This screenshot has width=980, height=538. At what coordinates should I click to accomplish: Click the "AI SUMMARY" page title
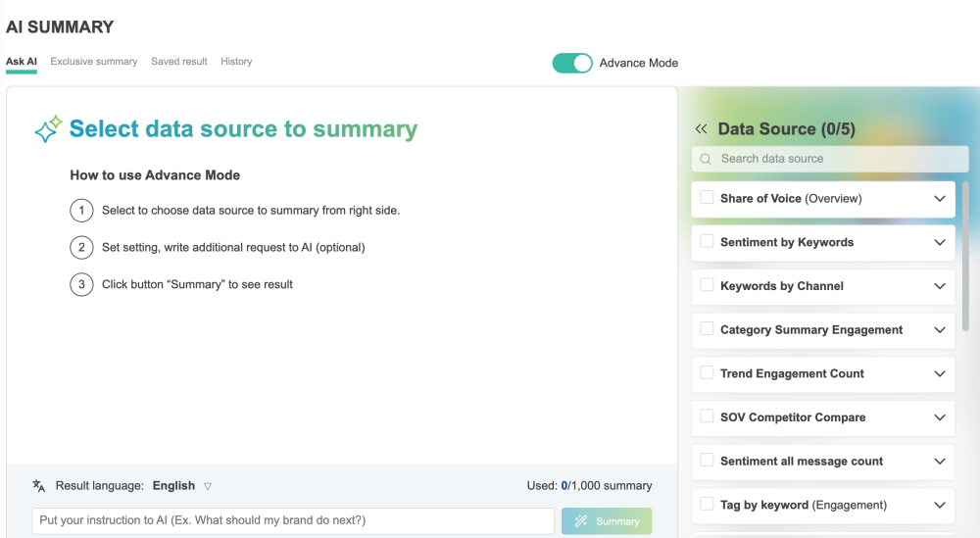60,27
